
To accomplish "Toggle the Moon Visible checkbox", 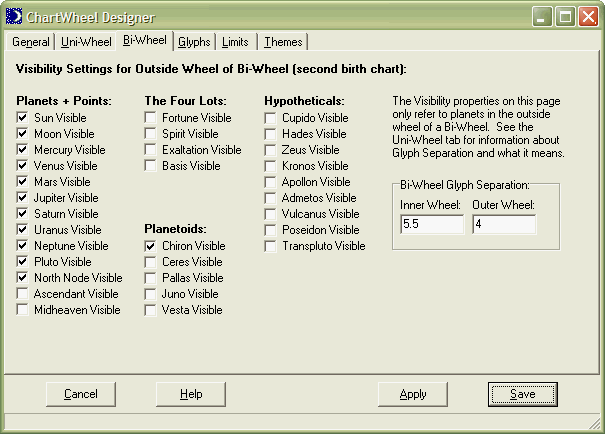I will (x=22, y=133).
